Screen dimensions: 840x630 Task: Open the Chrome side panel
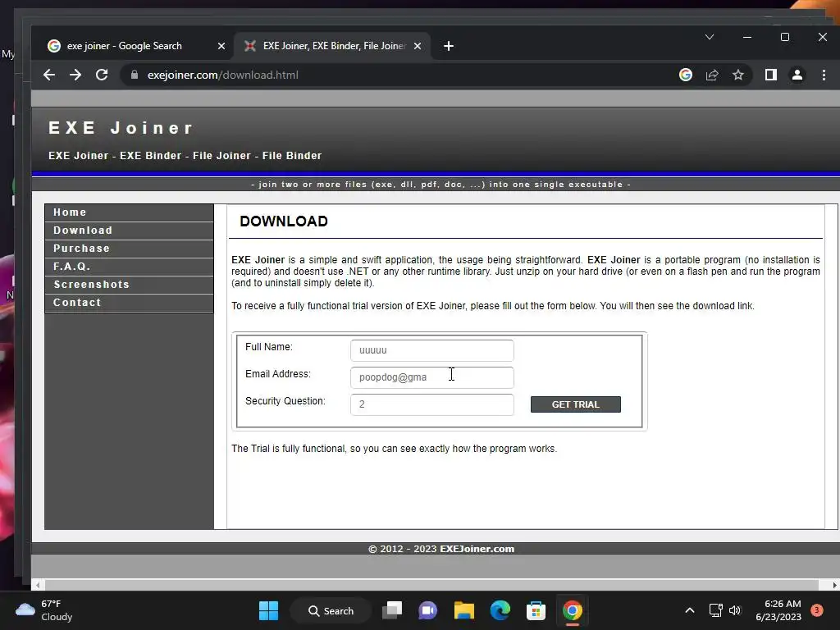click(771, 75)
